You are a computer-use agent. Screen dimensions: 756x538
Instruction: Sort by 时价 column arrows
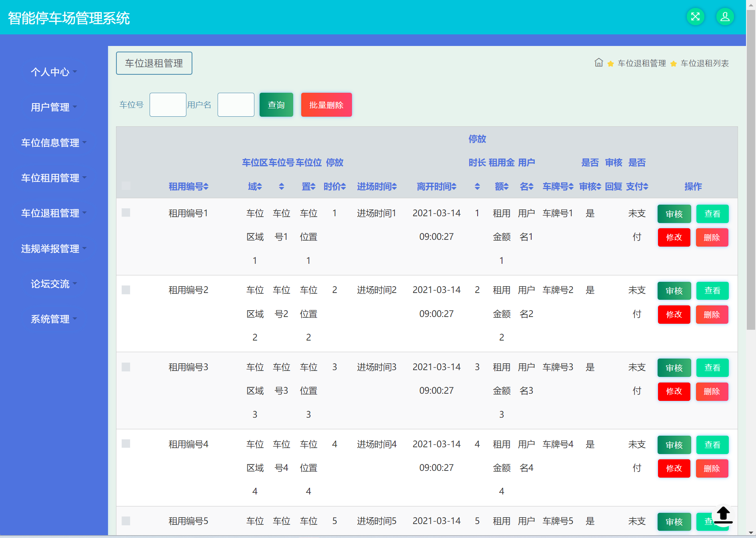[343, 186]
